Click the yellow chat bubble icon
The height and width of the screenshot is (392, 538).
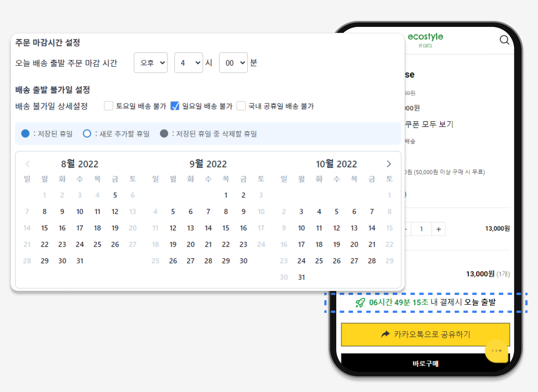click(497, 351)
